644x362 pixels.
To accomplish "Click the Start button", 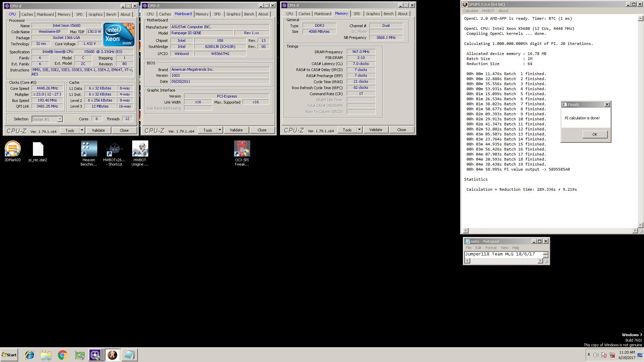I will [x=9, y=355].
